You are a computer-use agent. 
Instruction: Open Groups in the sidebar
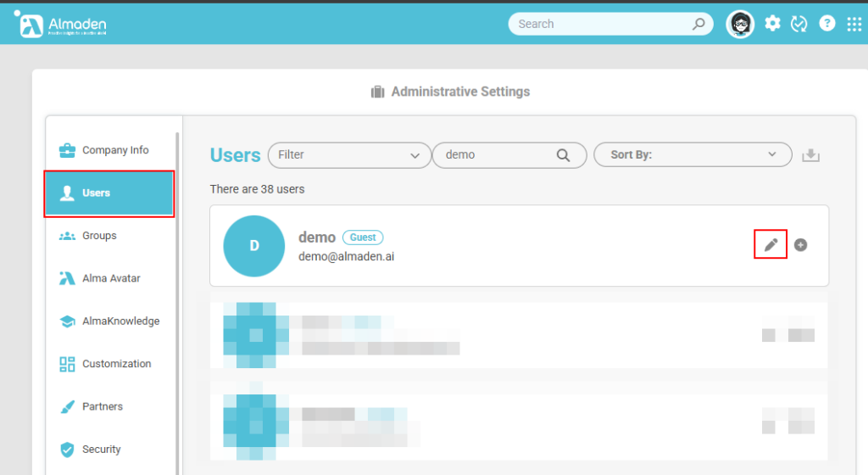[99, 236]
